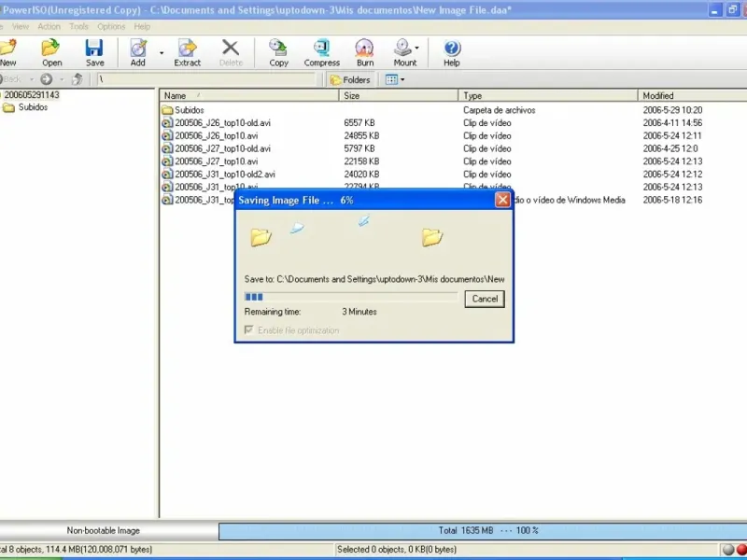Click destination folder icon in save dialog
This screenshot has width=747, height=560.
432,237
